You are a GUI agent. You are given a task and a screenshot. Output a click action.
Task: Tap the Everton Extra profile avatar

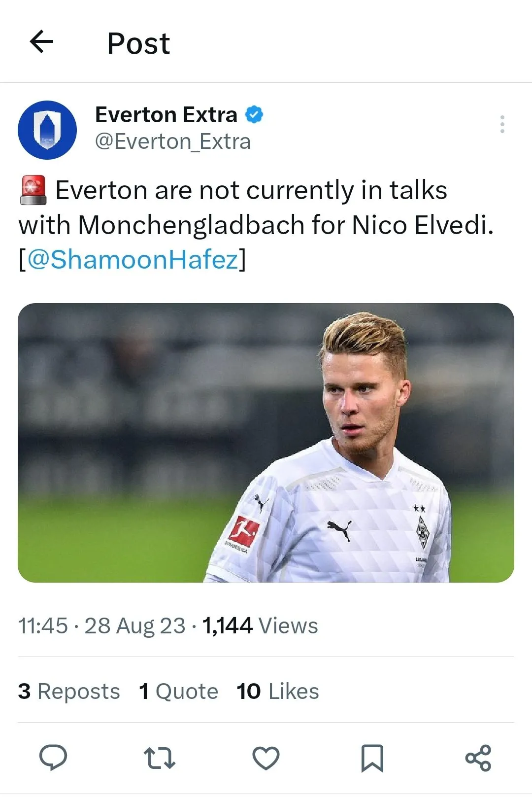pos(47,130)
